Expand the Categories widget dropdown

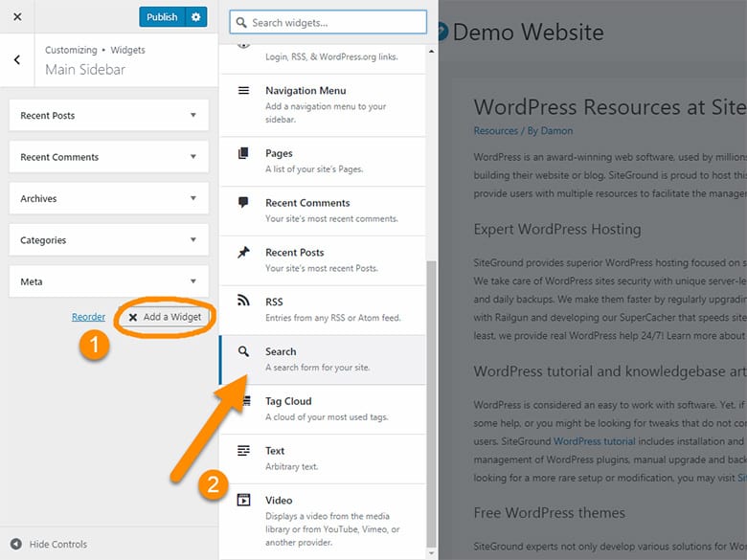point(192,239)
